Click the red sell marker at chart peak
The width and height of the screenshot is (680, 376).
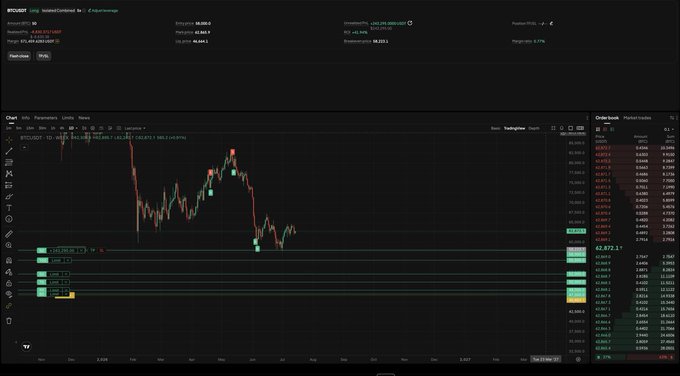[232, 152]
